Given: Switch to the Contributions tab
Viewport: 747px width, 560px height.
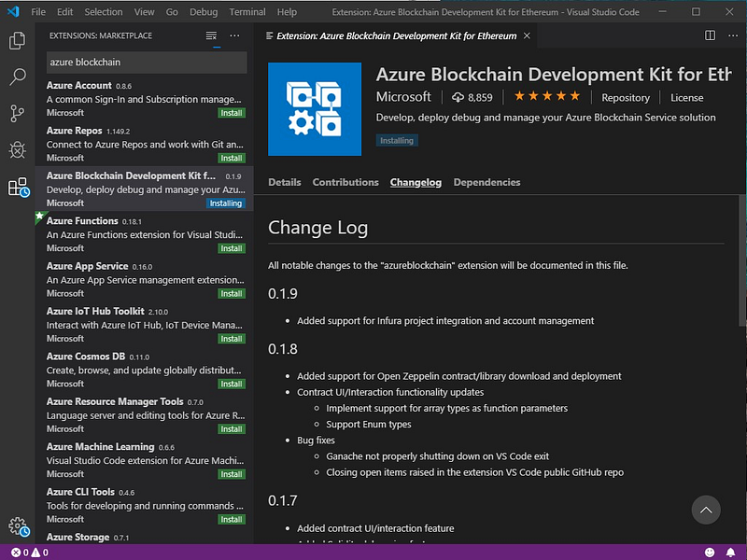Looking at the screenshot, I should [345, 182].
